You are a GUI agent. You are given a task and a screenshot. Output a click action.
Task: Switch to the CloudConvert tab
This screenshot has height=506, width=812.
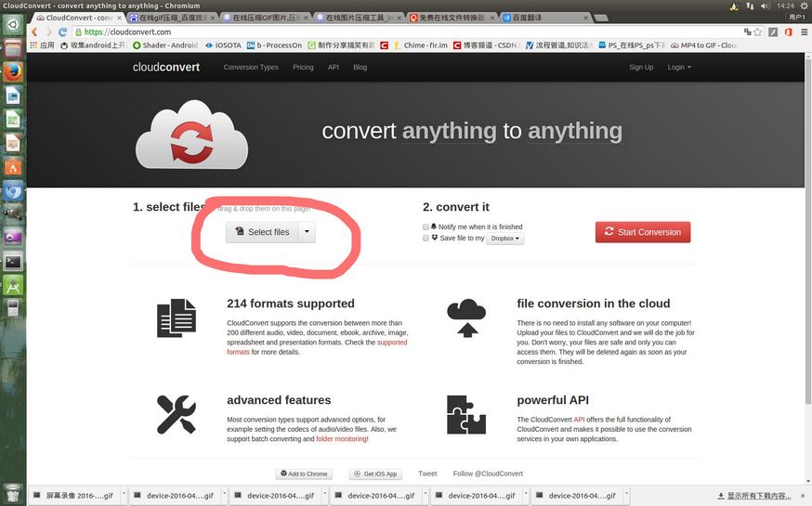[x=78, y=18]
